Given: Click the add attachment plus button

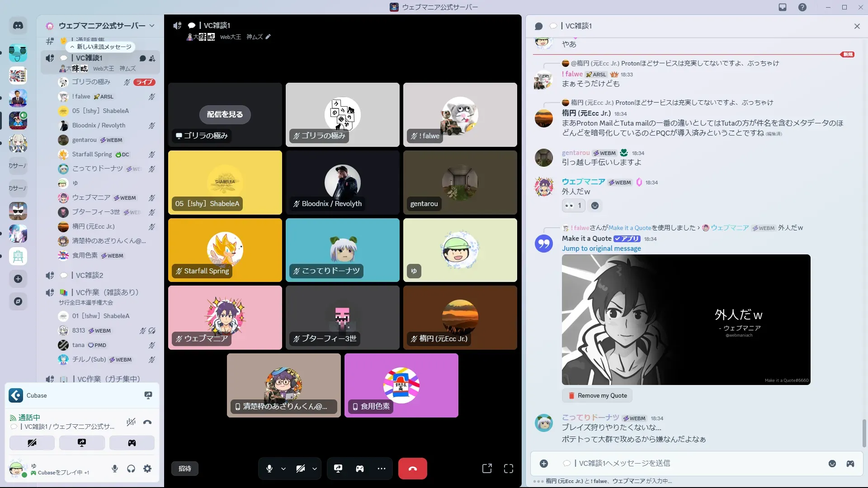Looking at the screenshot, I should (x=544, y=464).
